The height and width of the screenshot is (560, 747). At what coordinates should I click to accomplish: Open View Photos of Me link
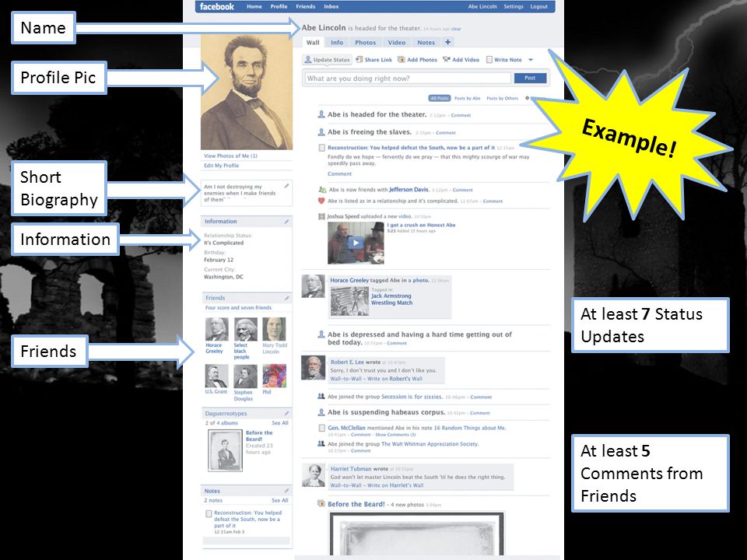pos(230,156)
